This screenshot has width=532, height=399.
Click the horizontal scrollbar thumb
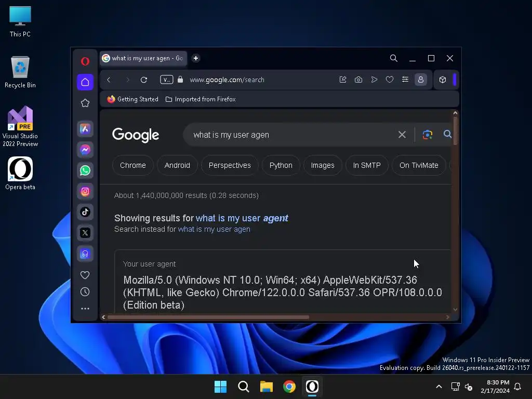coord(208,317)
